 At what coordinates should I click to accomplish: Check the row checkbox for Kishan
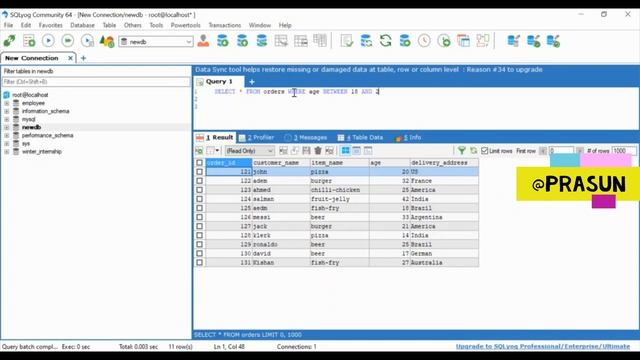coord(199,262)
